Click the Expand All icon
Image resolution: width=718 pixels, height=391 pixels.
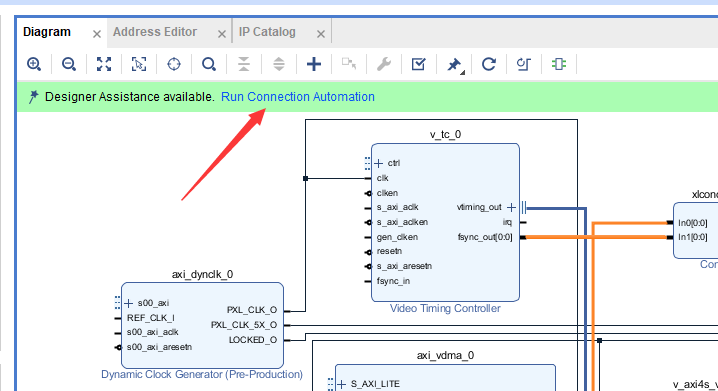point(279,64)
